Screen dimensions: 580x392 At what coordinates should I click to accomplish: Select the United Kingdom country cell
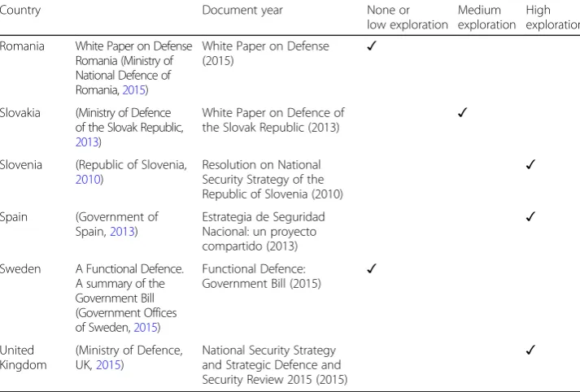point(24,358)
